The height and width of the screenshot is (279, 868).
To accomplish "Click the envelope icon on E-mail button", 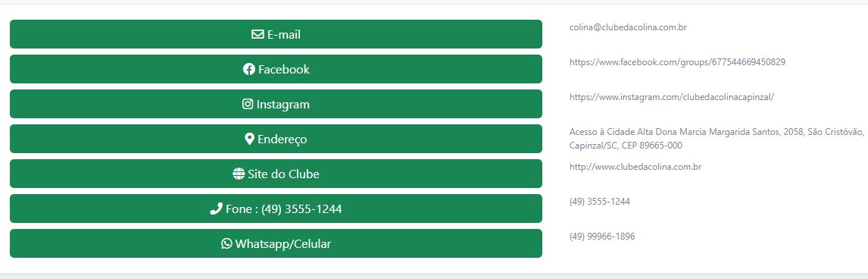I will coord(258,34).
